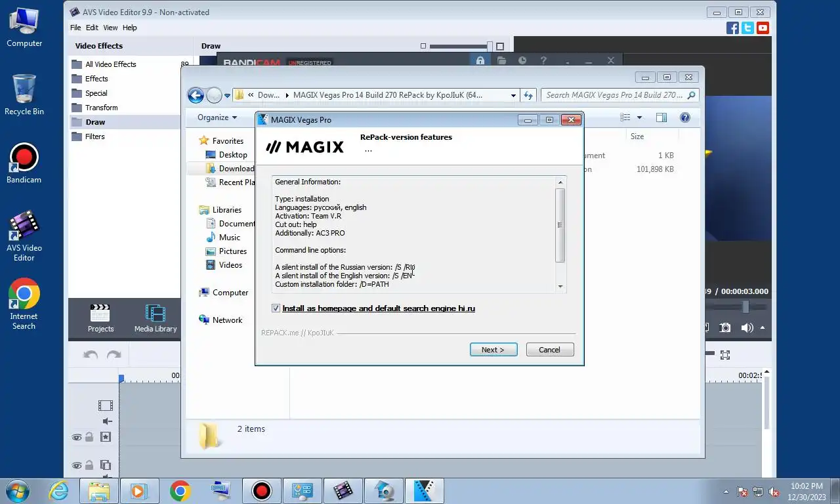
Task: Redo action in AVS toolbar
Action: [x=114, y=355]
